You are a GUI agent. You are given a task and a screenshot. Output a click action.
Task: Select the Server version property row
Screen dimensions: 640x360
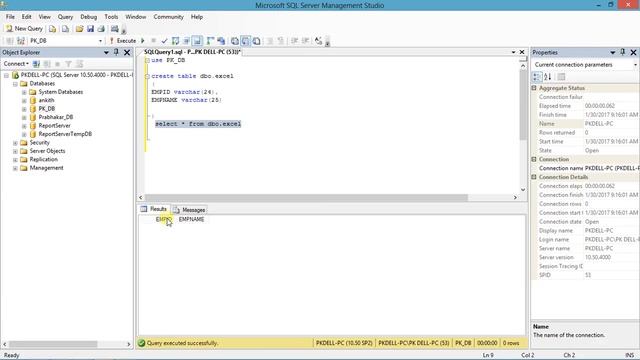[x=585, y=258]
